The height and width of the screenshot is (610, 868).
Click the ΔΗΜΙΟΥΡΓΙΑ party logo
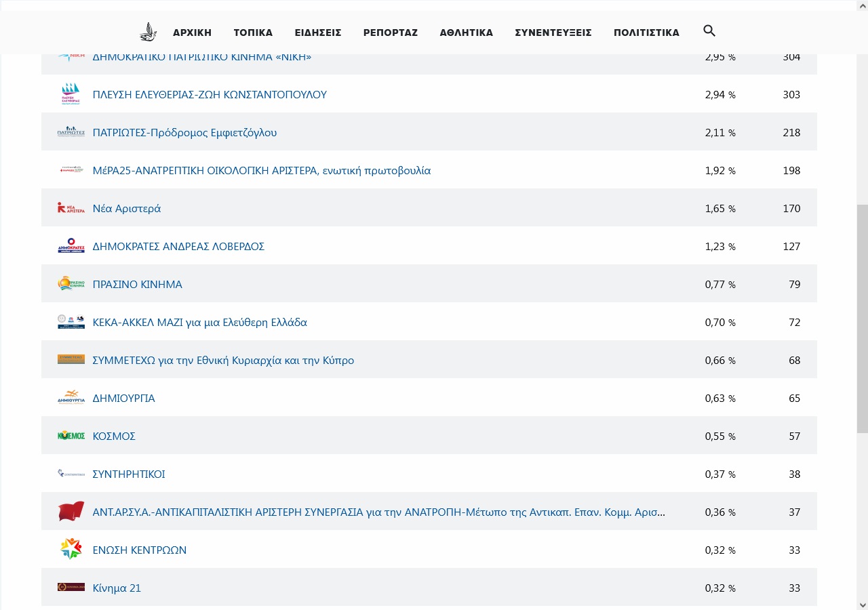point(71,398)
